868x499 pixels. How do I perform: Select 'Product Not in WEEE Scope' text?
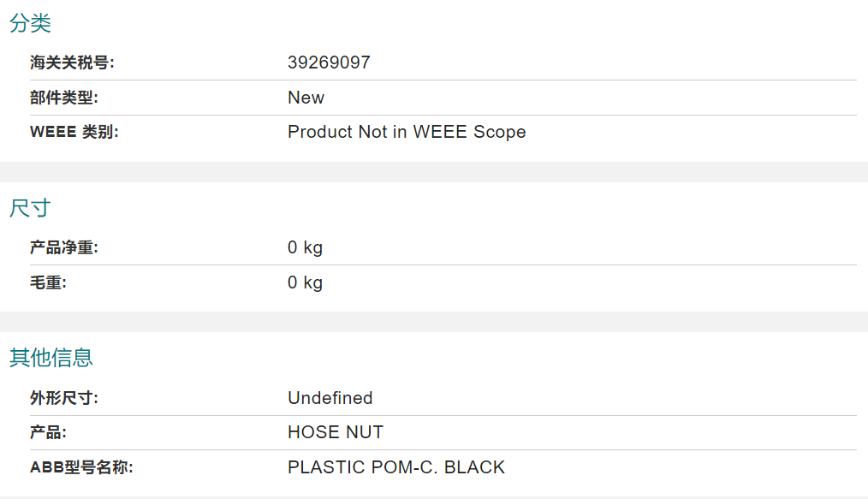(407, 132)
